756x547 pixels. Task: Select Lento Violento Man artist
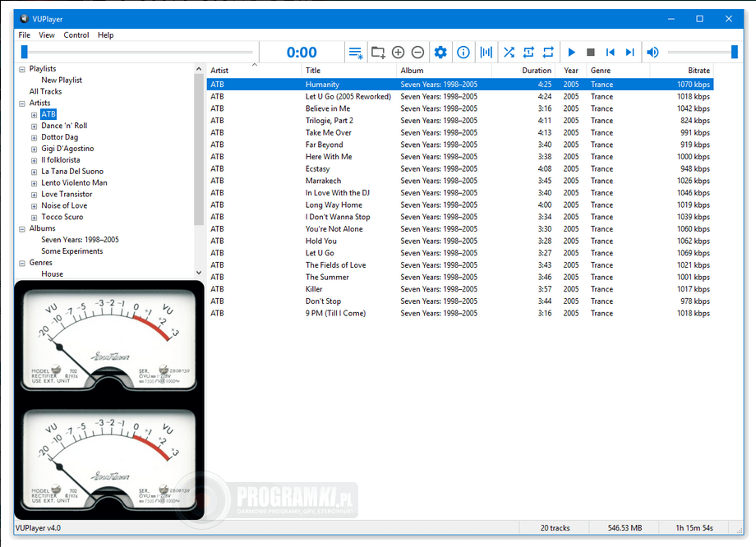click(x=74, y=182)
